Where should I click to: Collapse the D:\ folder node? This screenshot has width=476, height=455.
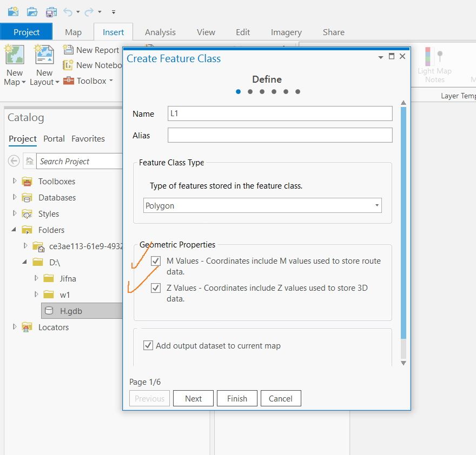25,262
